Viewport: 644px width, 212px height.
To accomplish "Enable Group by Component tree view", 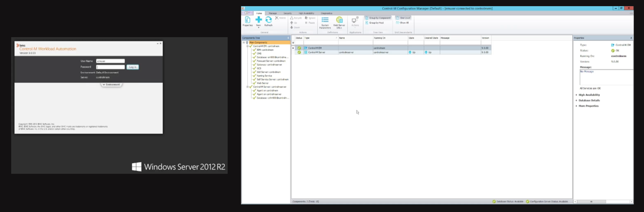I will click(x=378, y=18).
